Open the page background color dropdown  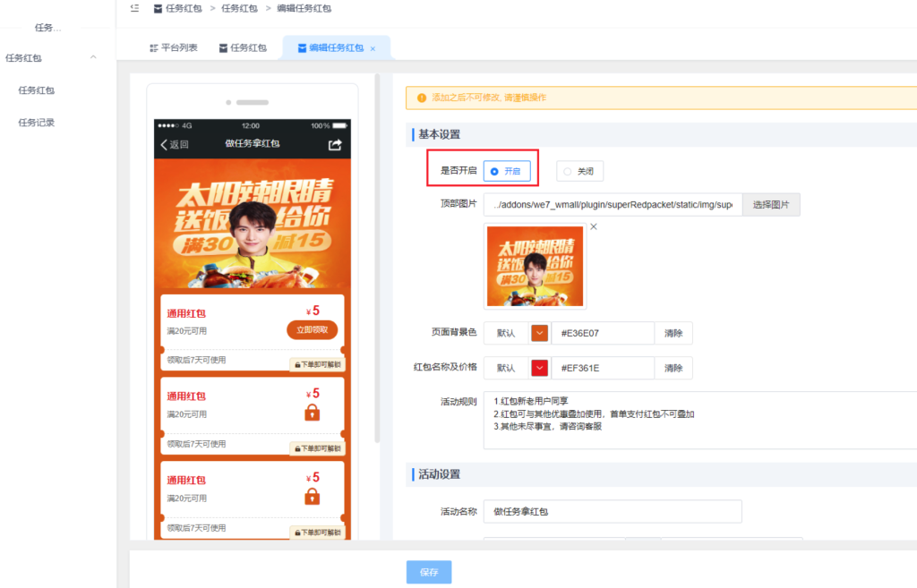[539, 333]
